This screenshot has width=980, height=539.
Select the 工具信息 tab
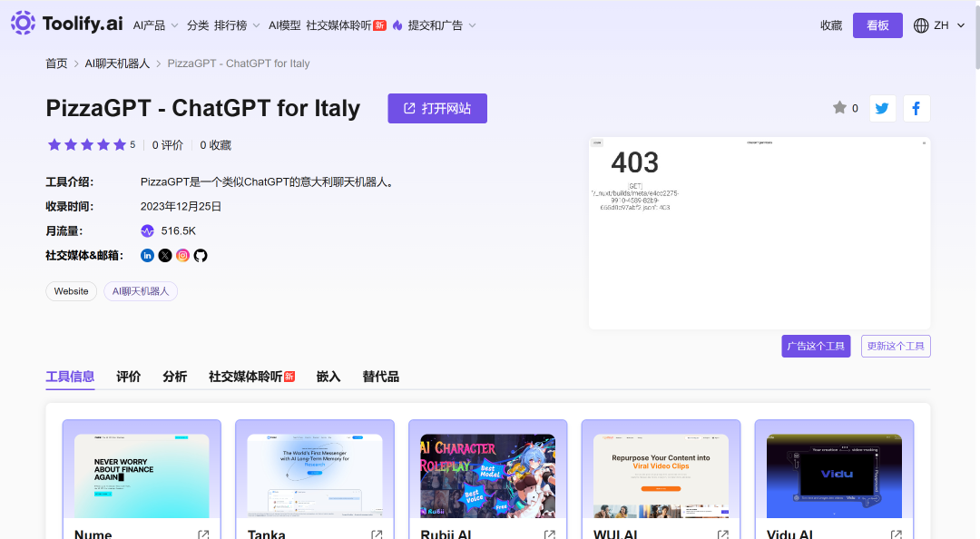(x=70, y=377)
